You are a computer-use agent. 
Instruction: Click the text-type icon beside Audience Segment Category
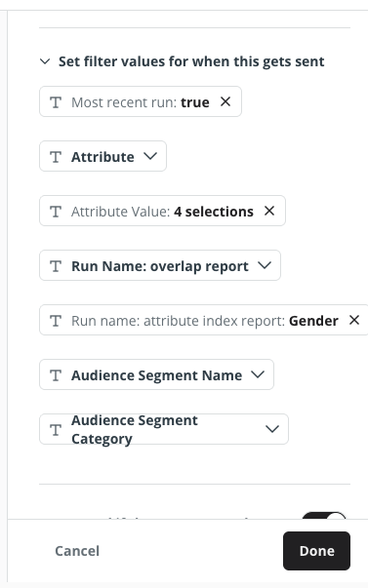tap(56, 430)
